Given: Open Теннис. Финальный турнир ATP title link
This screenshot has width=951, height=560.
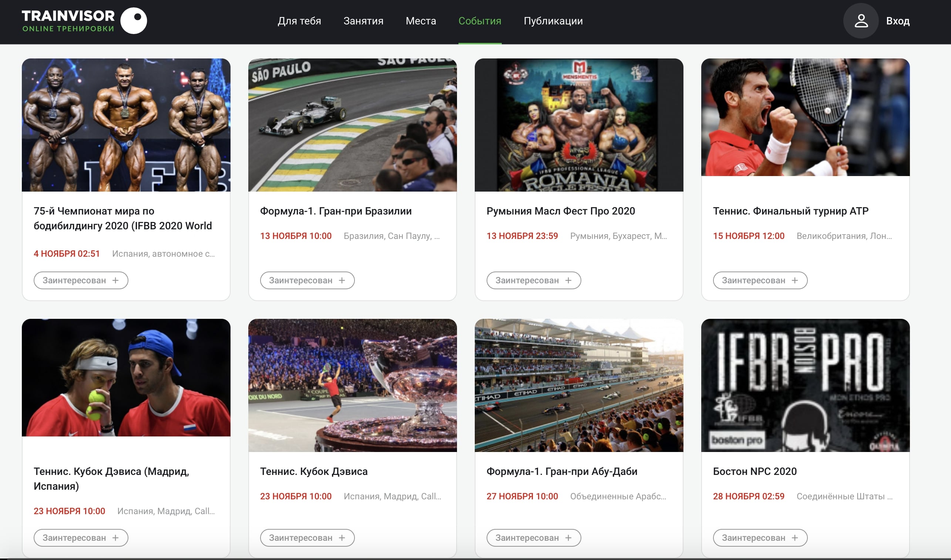Looking at the screenshot, I should pyautogui.click(x=790, y=211).
